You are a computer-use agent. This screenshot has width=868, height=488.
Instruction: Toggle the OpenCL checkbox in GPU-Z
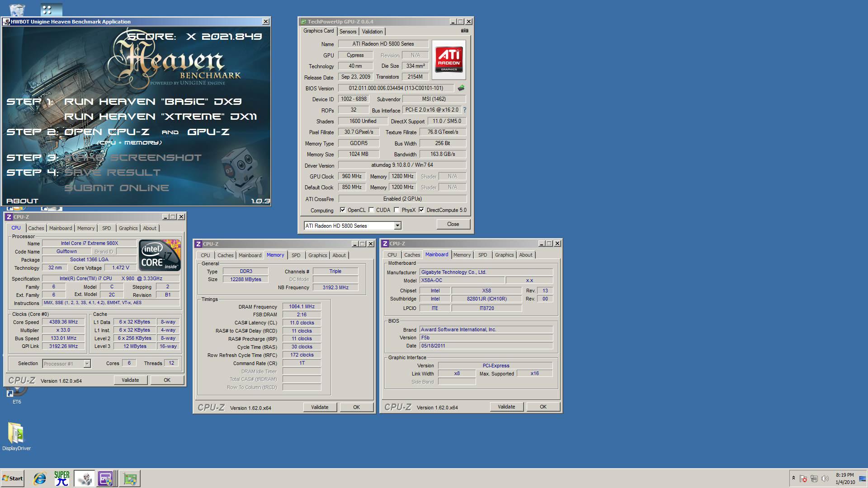point(343,210)
